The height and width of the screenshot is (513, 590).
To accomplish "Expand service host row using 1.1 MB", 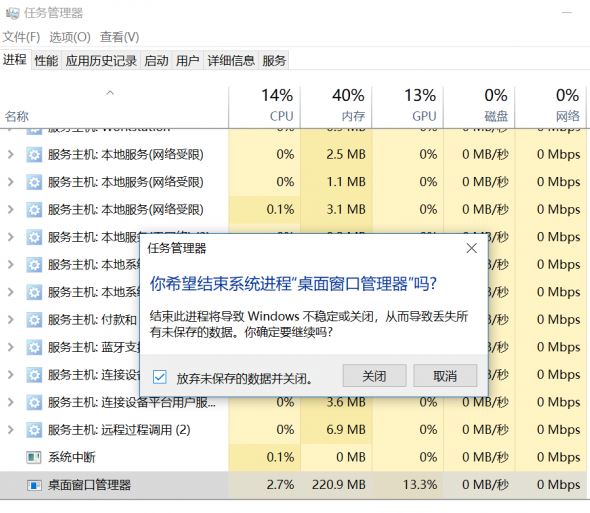I will point(11,182).
